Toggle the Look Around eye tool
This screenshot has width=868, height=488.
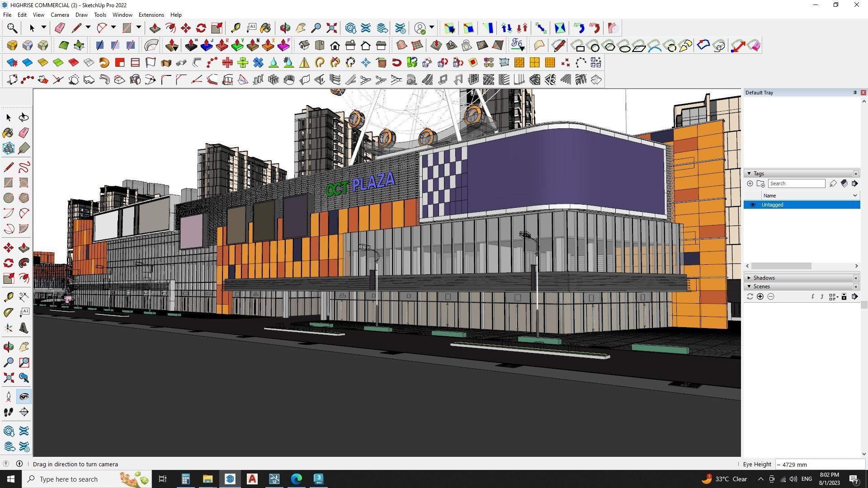click(x=24, y=397)
